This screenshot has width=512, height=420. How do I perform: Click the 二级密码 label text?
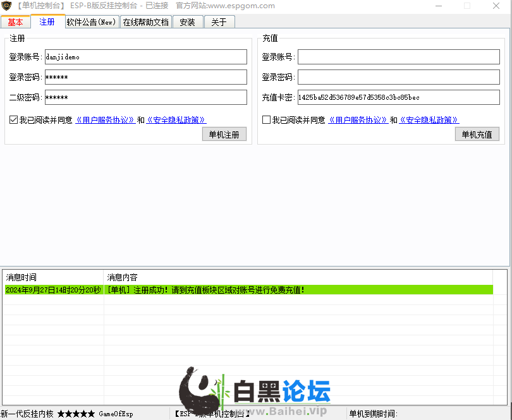tap(25, 97)
